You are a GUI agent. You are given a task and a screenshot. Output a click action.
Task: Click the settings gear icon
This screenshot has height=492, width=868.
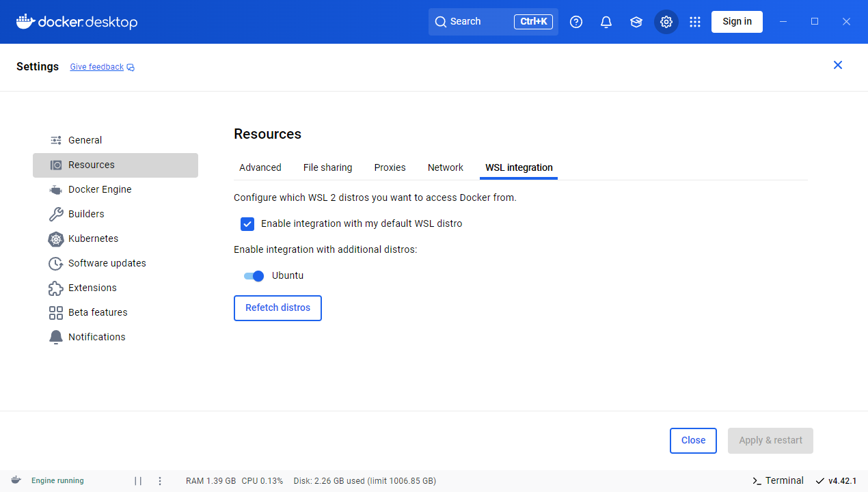(x=666, y=22)
